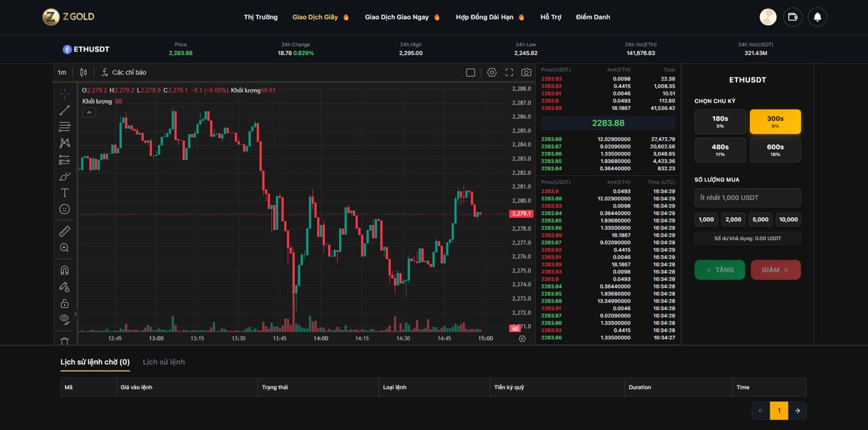Set amount with the 1,000 preset
This screenshot has height=430, width=868.
pyautogui.click(x=707, y=219)
